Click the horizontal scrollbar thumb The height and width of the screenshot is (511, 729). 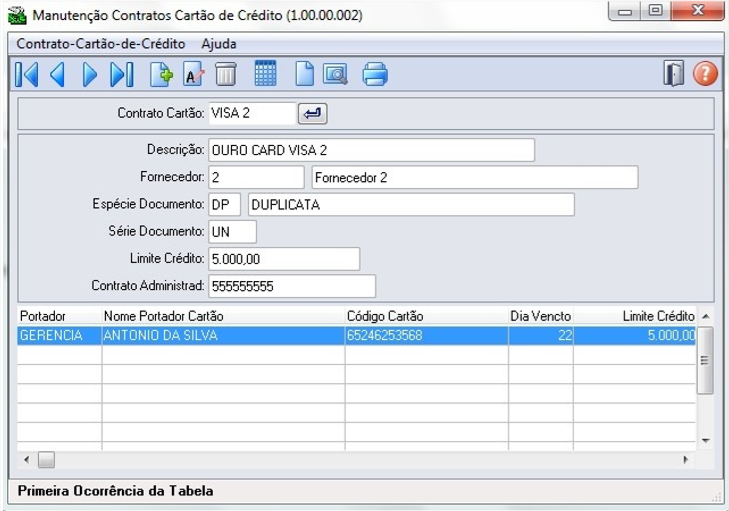click(46, 460)
